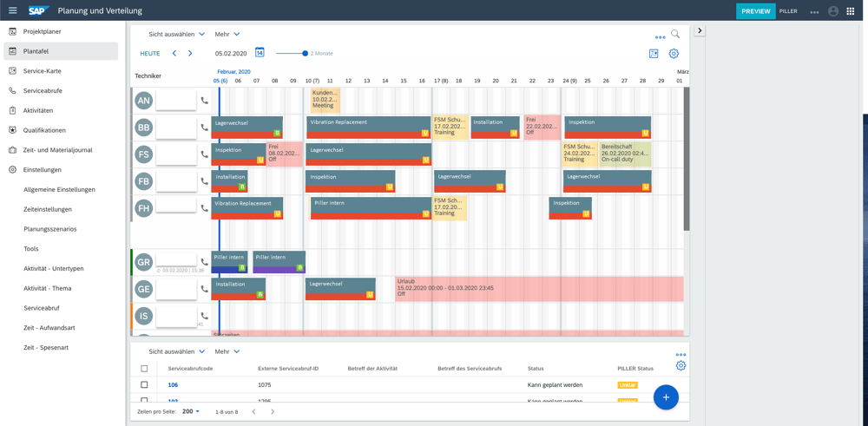The image size is (868, 426).
Task: Click the SAP logo
Action: click(39, 10)
